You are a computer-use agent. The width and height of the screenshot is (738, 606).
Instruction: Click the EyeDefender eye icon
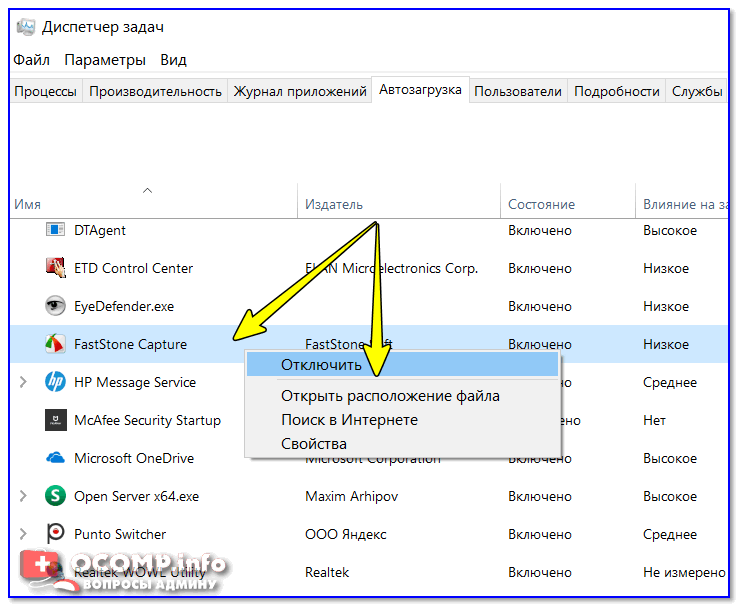[x=55, y=306]
